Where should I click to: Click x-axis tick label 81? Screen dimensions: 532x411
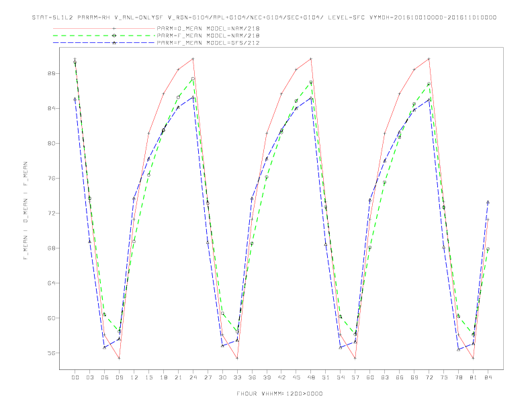(474, 377)
